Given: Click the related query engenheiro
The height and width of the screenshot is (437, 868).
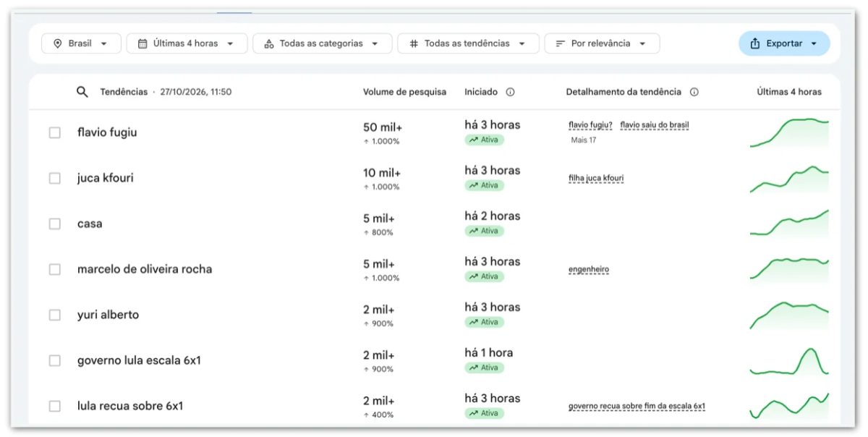Looking at the screenshot, I should (589, 270).
